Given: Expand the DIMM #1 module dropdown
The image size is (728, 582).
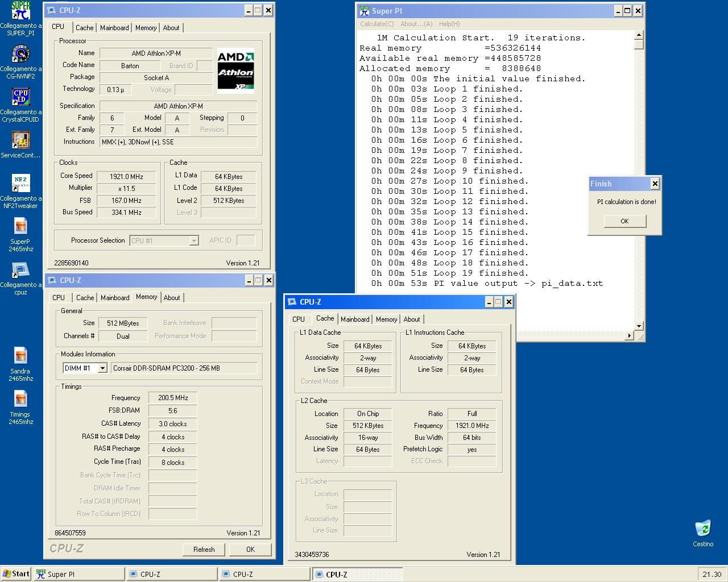Looking at the screenshot, I should click(x=102, y=368).
